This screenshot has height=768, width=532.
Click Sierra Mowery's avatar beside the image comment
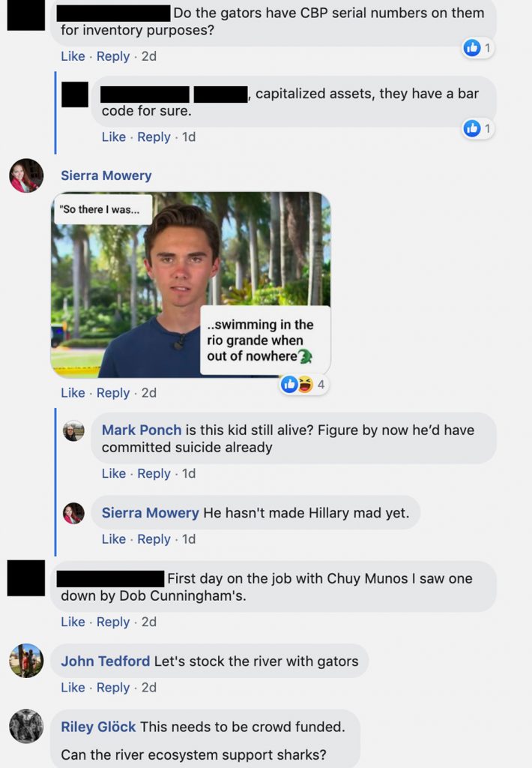click(26, 175)
